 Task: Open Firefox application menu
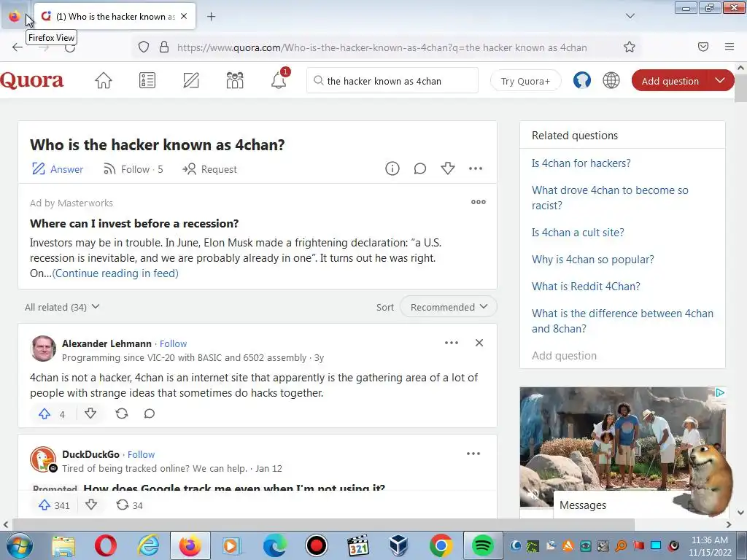point(729,47)
